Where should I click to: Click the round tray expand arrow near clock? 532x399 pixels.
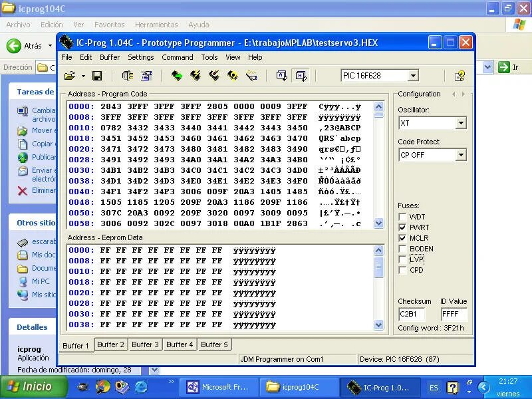483,387
